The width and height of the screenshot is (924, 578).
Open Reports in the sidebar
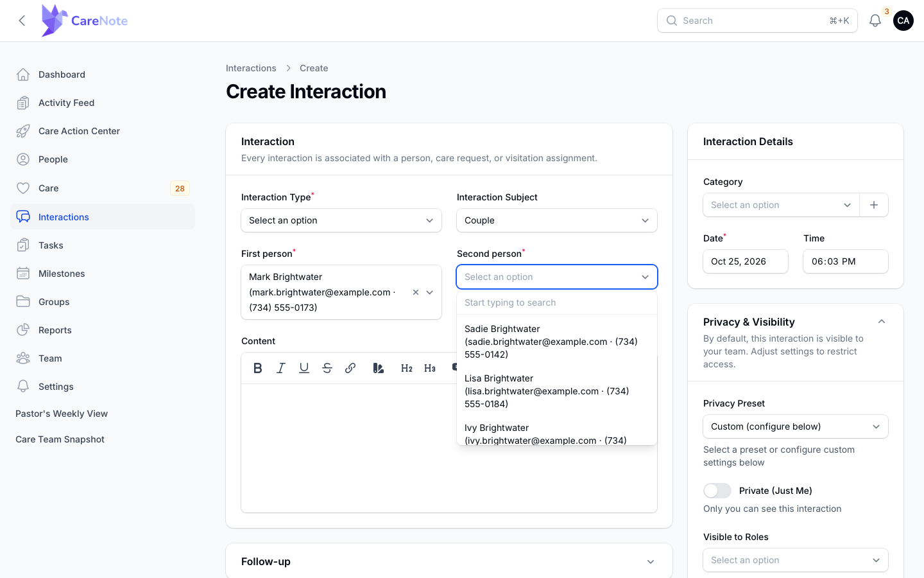click(103, 330)
